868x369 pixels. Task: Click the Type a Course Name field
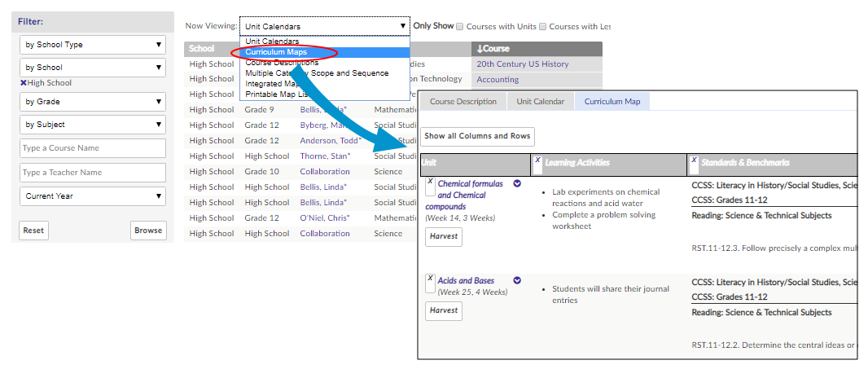click(92, 148)
